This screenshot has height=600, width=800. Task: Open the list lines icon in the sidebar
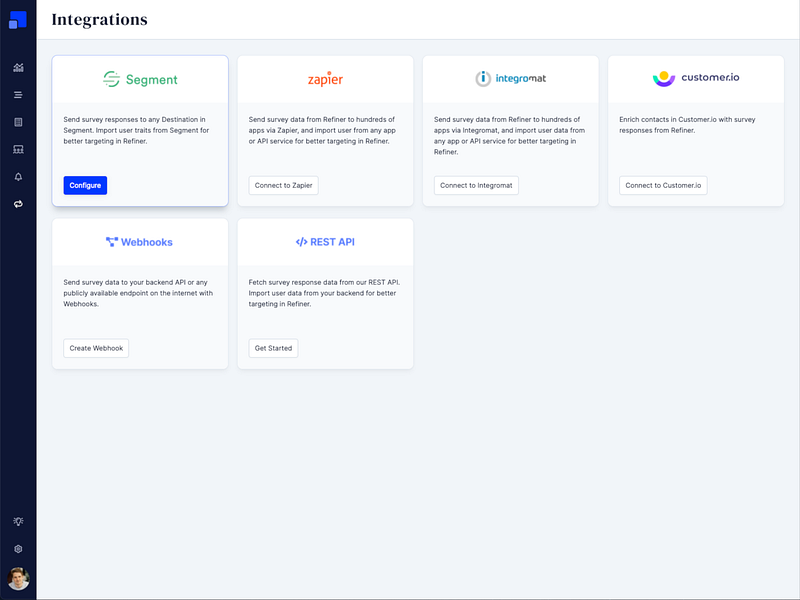coord(18,95)
